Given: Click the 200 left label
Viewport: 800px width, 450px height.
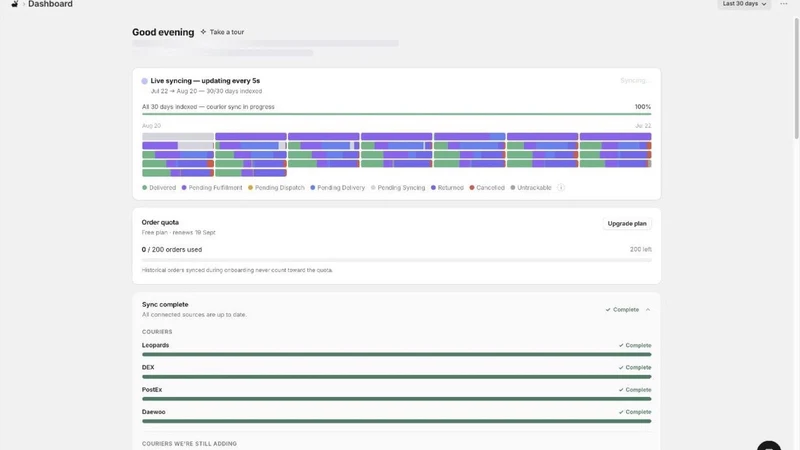Looking at the screenshot, I should [640, 249].
